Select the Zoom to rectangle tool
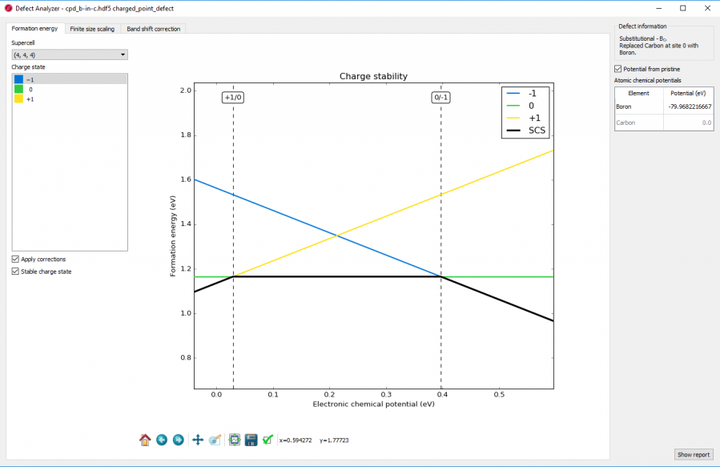Image resolution: width=720 pixels, height=467 pixels. (215, 440)
